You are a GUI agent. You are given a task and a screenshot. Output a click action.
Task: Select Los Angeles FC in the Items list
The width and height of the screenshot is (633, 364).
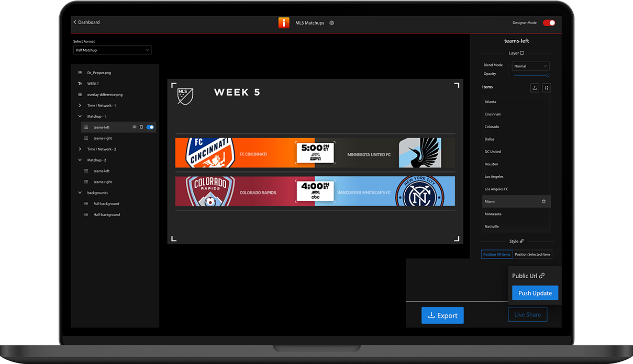pos(516,189)
